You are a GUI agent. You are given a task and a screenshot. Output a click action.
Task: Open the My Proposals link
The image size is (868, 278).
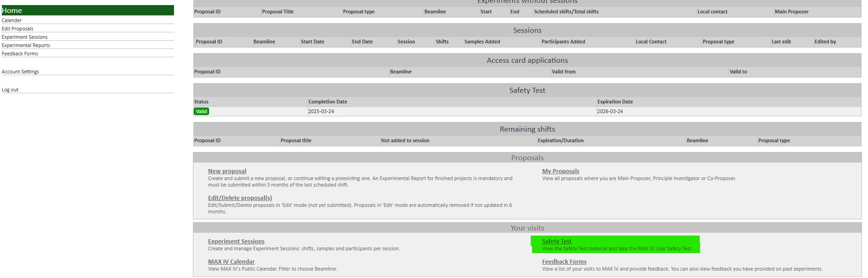tap(561, 171)
